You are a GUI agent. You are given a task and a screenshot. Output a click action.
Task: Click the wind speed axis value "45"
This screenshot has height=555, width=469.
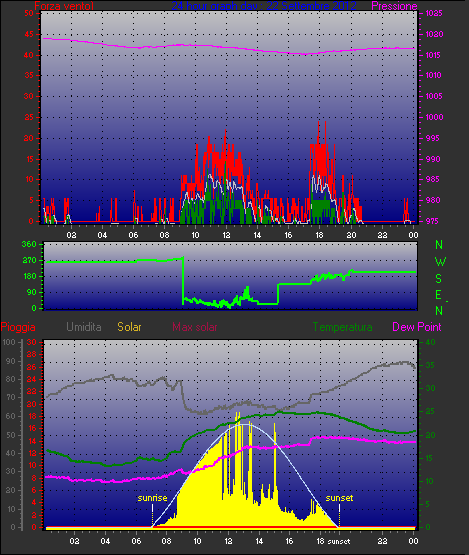(29, 34)
